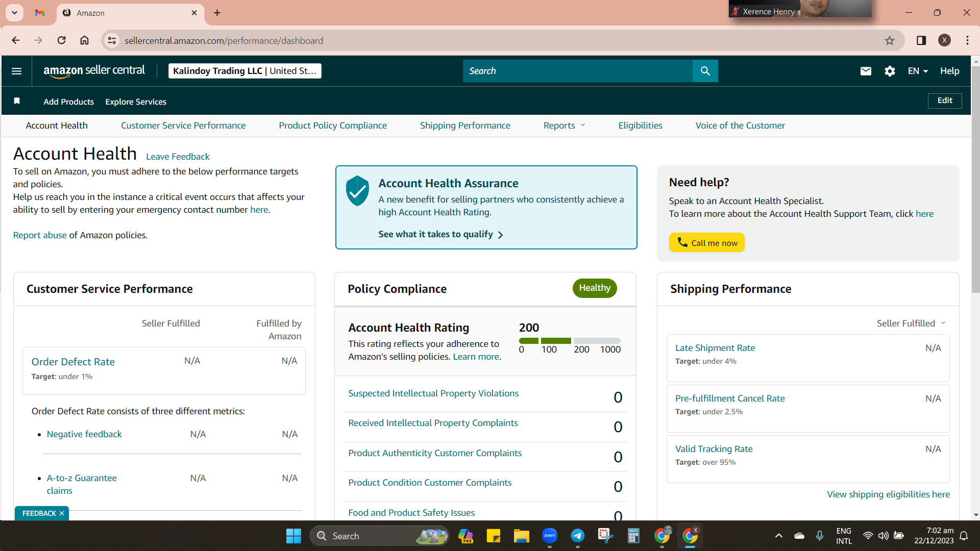Open the EN language dropdown
The image size is (980, 551).
(x=918, y=71)
